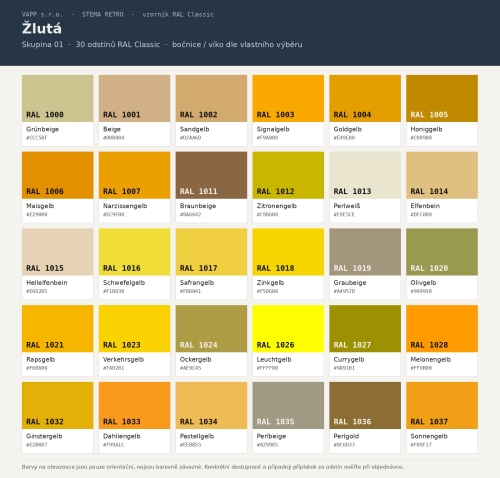Select the RAL 1006 Maisgelb swatch
The width and height of the screenshot is (500, 478).
[x=58, y=187]
